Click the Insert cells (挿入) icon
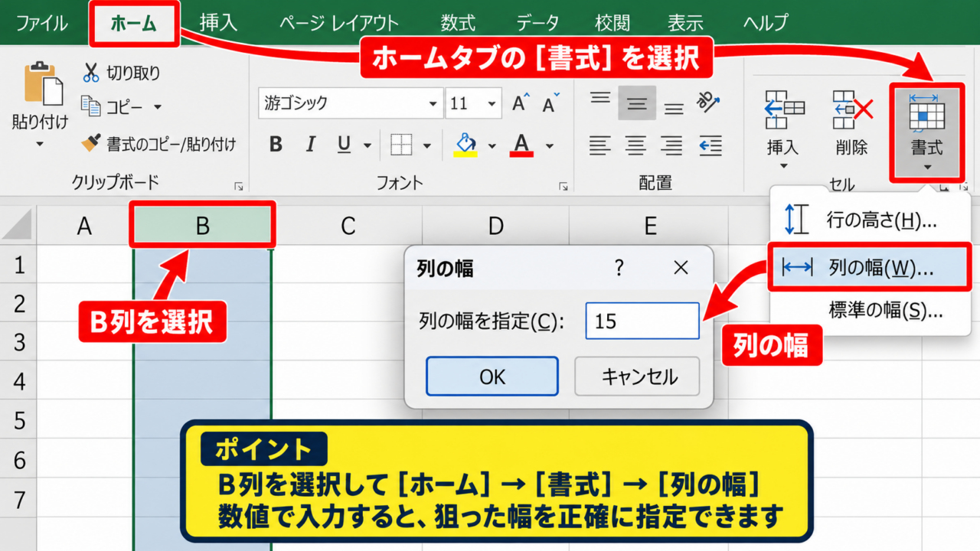This screenshot has height=551, width=980. tap(783, 111)
